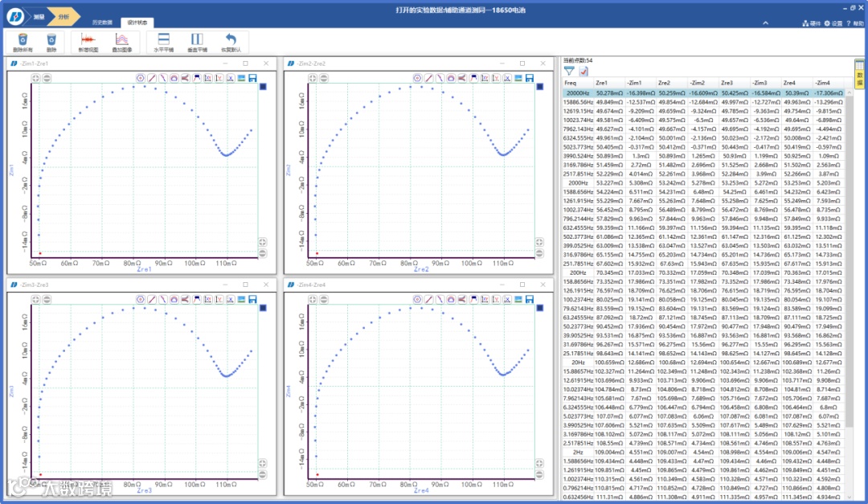Select the 设计状态 tab

pyautogui.click(x=137, y=23)
